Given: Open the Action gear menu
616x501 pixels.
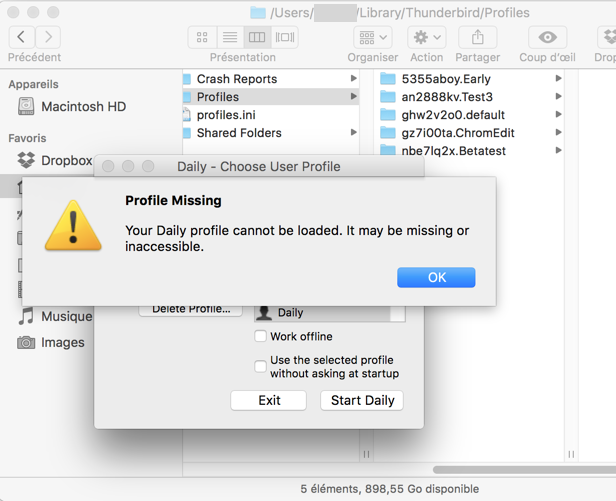Looking at the screenshot, I should 426,37.
